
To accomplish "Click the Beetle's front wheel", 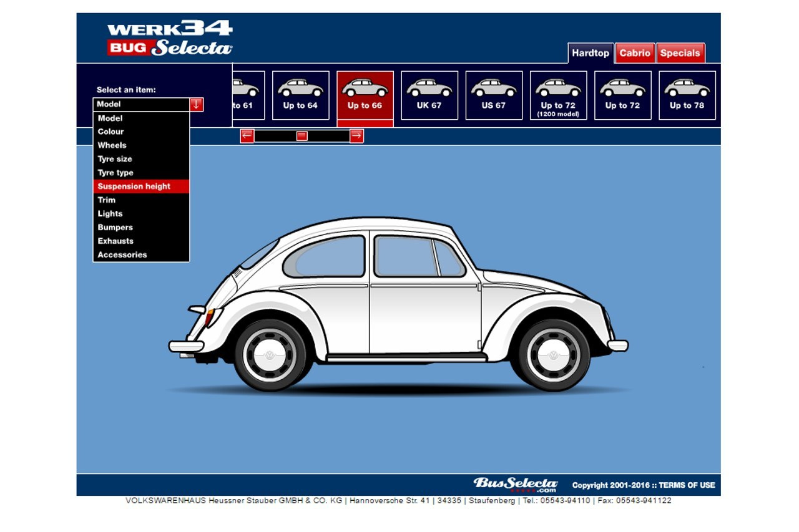I will 554,355.
